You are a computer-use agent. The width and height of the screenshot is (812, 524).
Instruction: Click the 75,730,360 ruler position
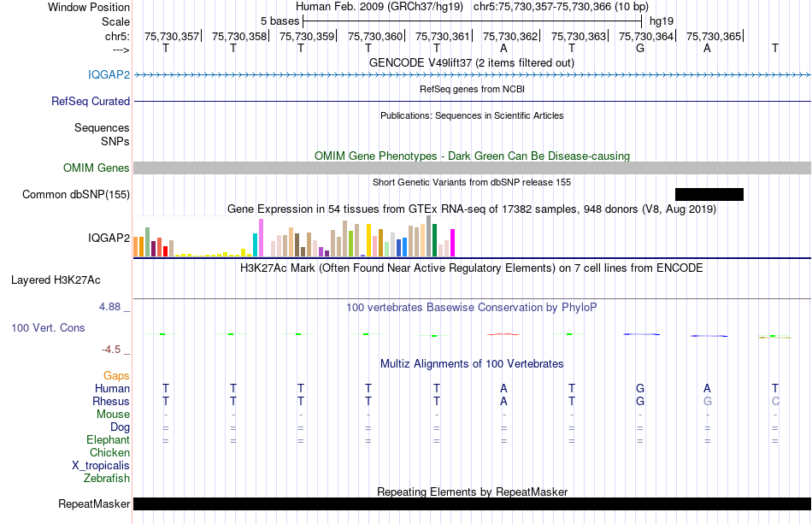[375, 36]
